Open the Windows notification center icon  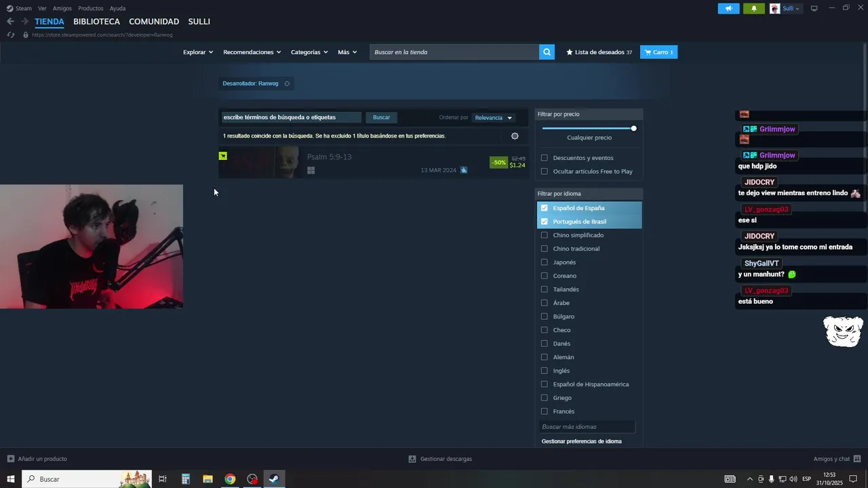click(x=853, y=479)
